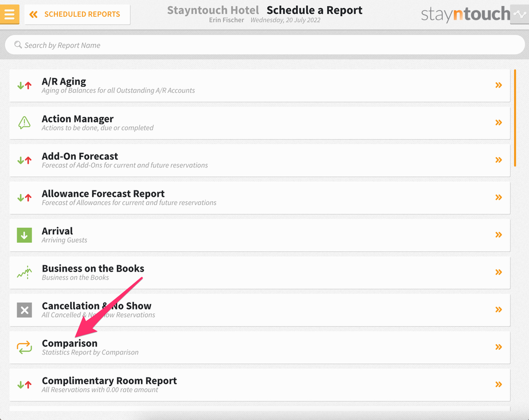Viewport: 529px width, 420px height.
Task: Open the orange hamburger main menu
Action: [x=9, y=14]
